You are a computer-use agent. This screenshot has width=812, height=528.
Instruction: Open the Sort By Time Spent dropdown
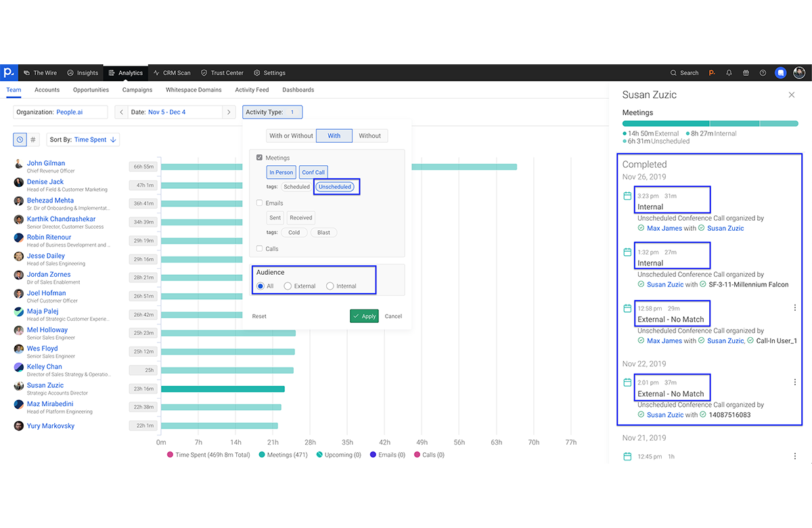pos(83,139)
